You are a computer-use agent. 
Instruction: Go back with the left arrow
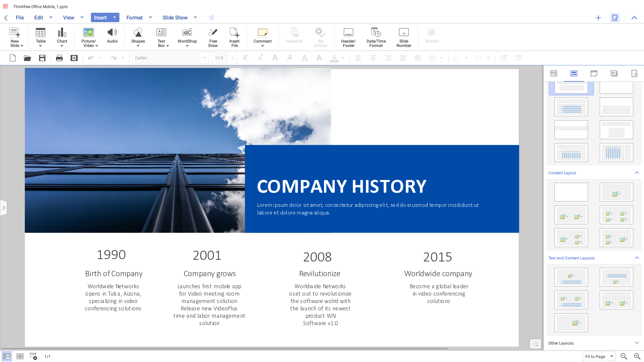[x=6, y=18]
